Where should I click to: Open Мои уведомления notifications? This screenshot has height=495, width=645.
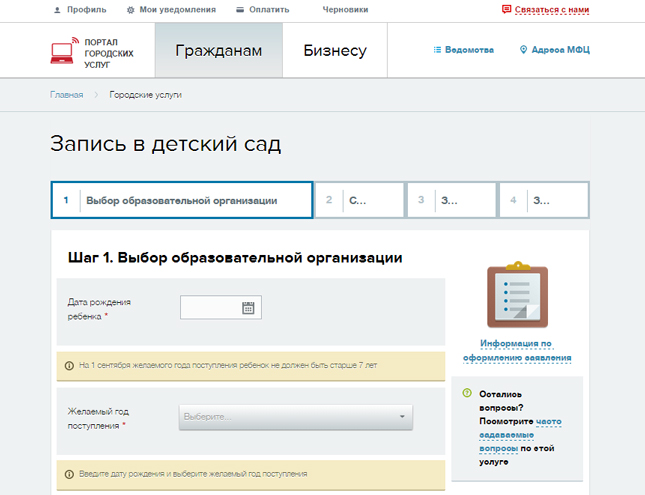point(171,9)
